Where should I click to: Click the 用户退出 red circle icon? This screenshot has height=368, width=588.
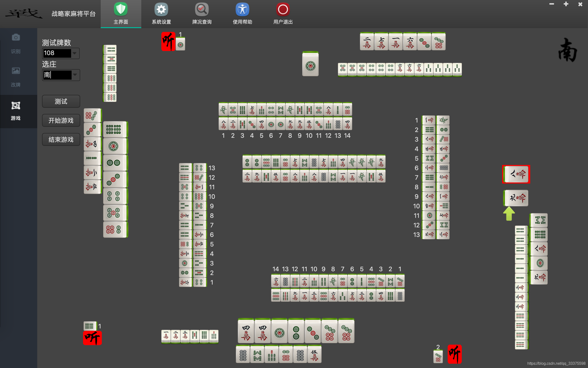pyautogui.click(x=283, y=10)
